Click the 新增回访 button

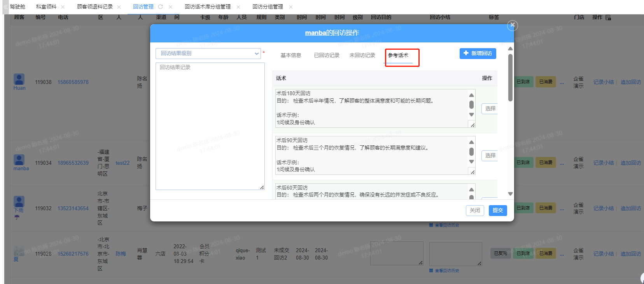(478, 54)
